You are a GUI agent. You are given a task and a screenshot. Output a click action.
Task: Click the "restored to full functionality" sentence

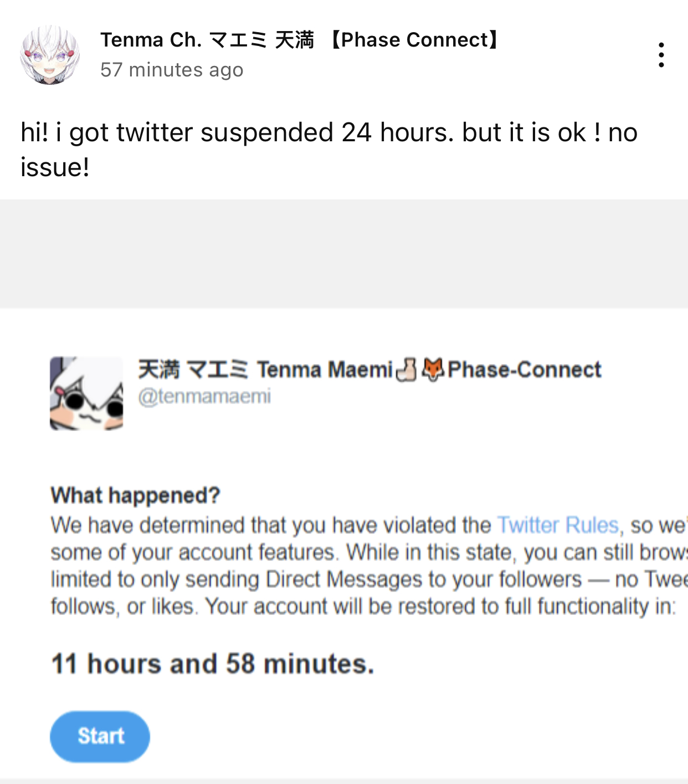pos(440,606)
